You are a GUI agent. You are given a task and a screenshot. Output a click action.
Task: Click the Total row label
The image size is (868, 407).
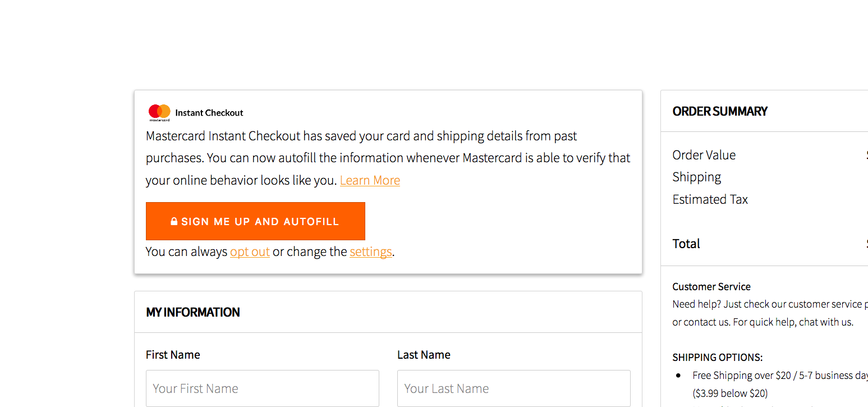(x=686, y=244)
